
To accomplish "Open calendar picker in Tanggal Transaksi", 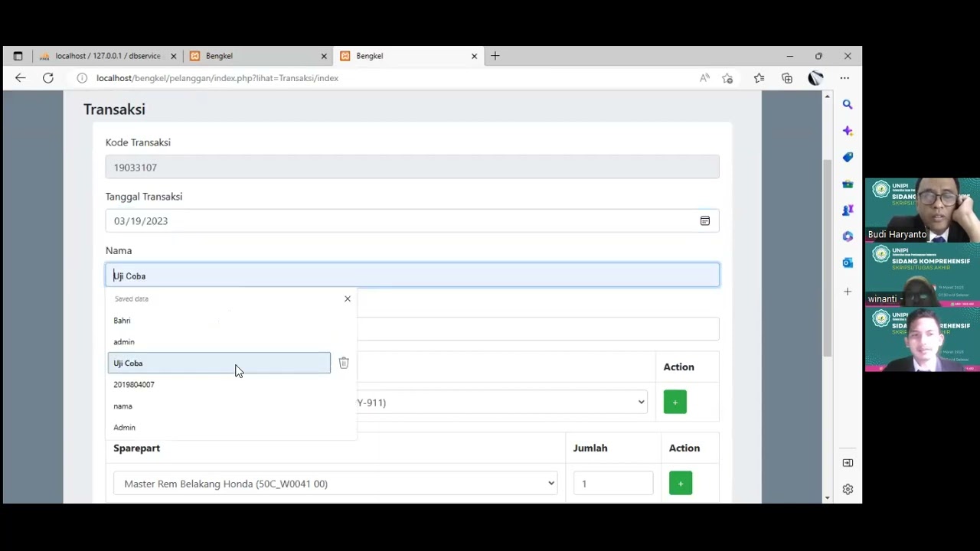I will point(705,221).
